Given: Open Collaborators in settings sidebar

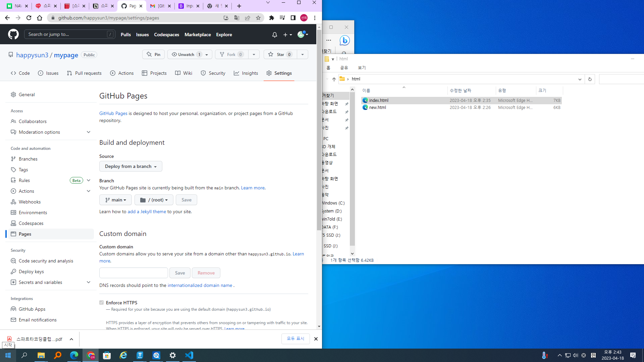Looking at the screenshot, I should 33,121.
